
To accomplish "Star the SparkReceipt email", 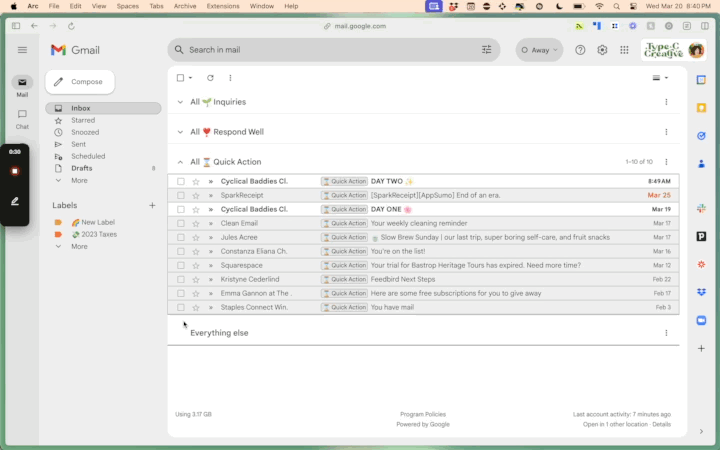I will click(196, 196).
